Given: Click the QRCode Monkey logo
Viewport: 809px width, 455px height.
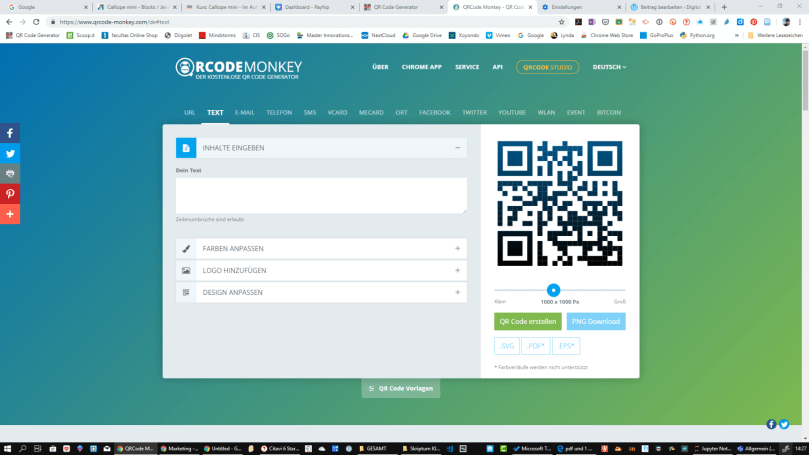Looking at the screenshot, I should click(x=239, y=68).
